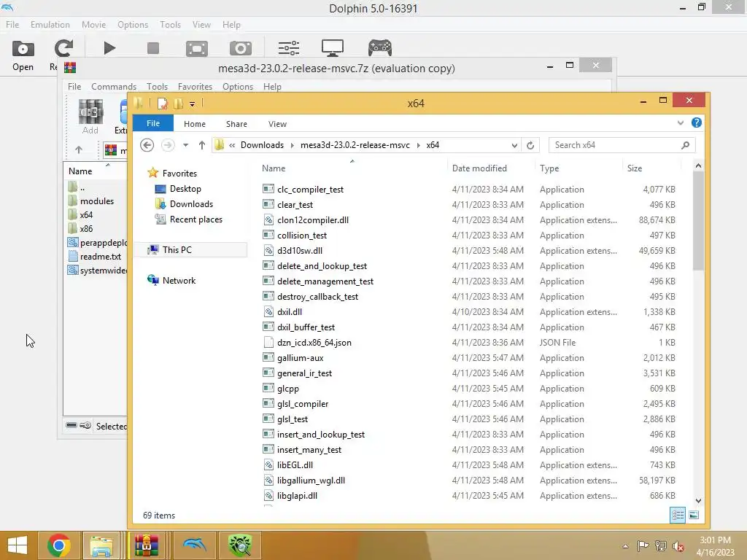Open Dolphin's controllers gamepad icon

(x=379, y=48)
